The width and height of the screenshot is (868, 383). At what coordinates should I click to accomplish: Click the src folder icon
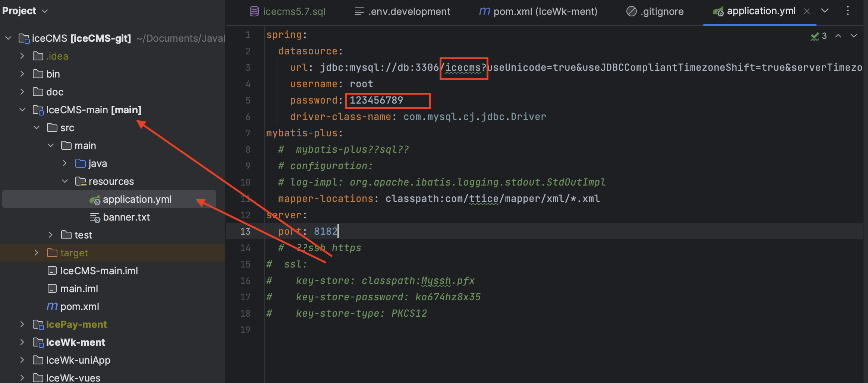[x=52, y=127]
